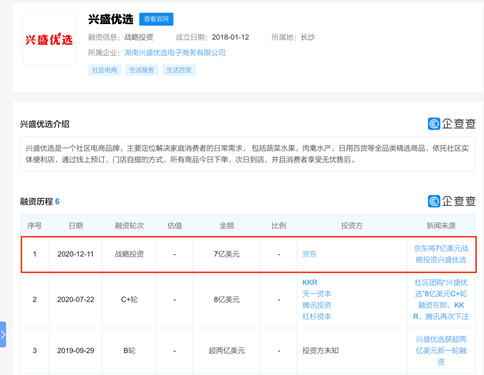Viewport: 484px width, 375px height.
Task: Open news link 兴盛优选获超两亿美元新一轮融资
Action: pyautogui.click(x=441, y=350)
